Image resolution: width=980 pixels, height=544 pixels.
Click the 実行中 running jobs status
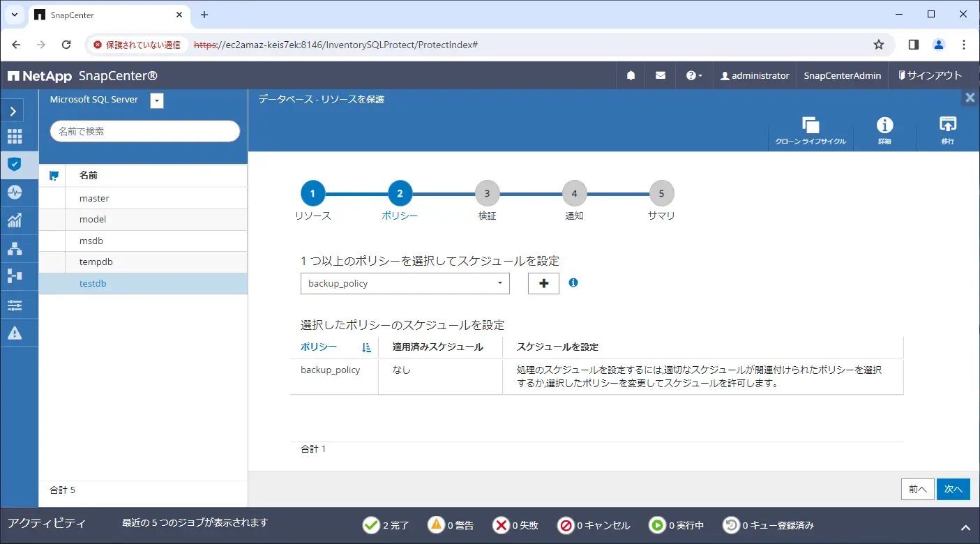pyautogui.click(x=676, y=525)
